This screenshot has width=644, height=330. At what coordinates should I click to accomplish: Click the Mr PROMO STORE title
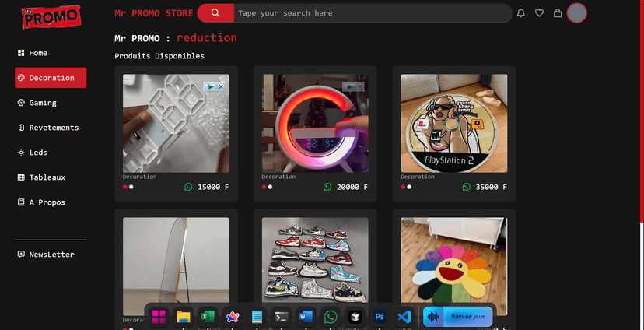pyautogui.click(x=153, y=13)
